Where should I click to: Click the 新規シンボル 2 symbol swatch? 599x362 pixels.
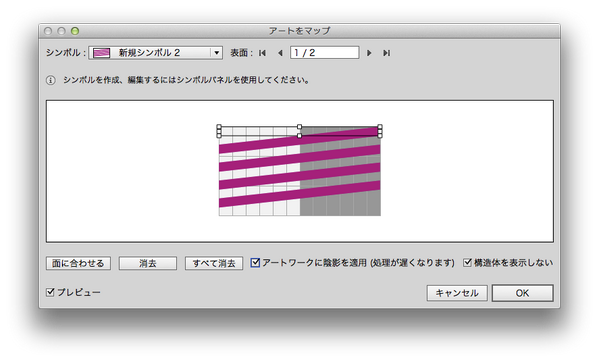click(x=102, y=53)
